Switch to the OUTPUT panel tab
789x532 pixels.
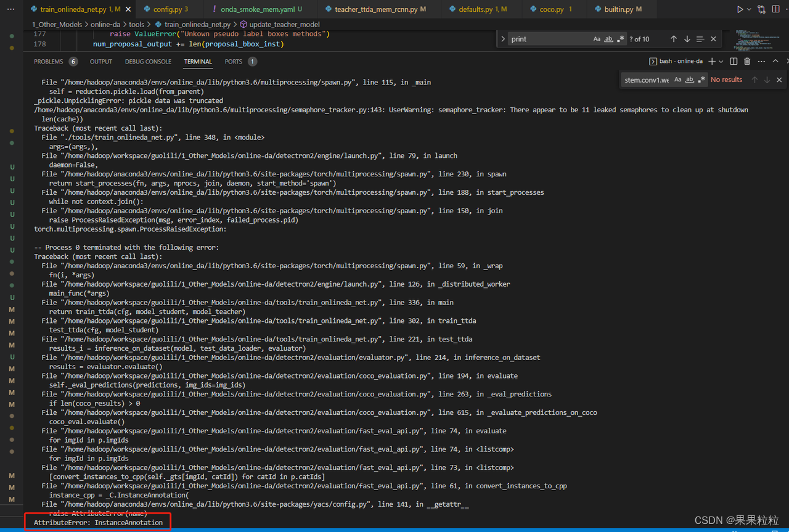[101, 62]
